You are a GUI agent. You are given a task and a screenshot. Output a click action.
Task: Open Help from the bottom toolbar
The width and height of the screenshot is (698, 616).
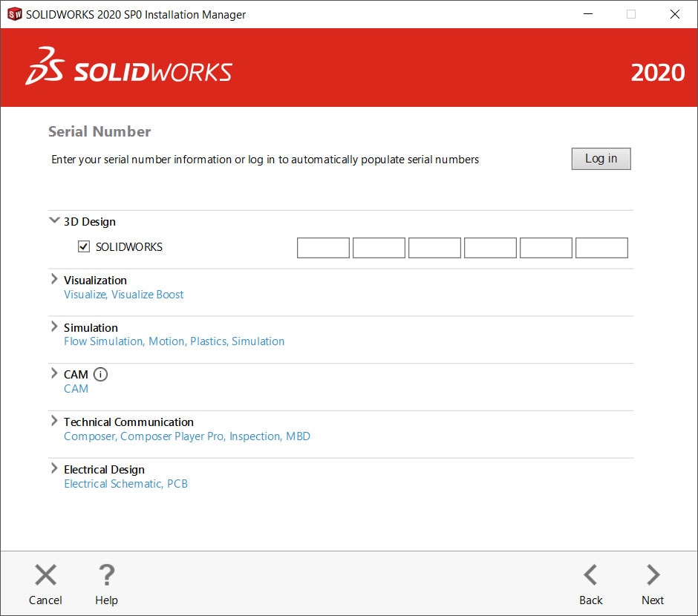tap(106, 574)
